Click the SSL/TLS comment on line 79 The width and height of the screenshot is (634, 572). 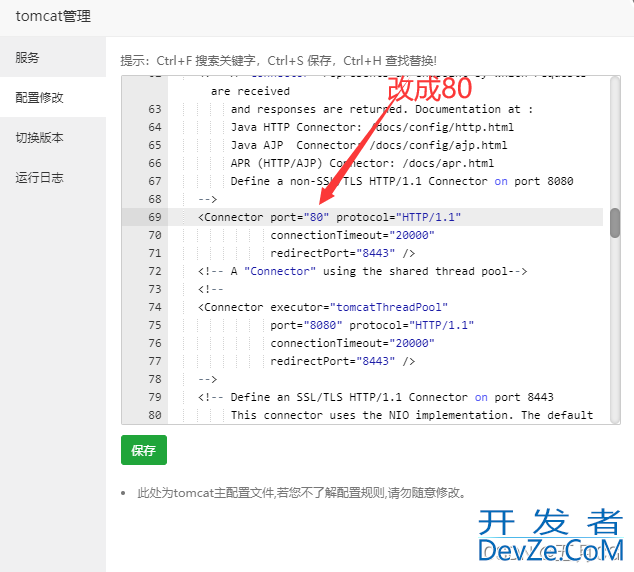pyautogui.click(x=376, y=397)
